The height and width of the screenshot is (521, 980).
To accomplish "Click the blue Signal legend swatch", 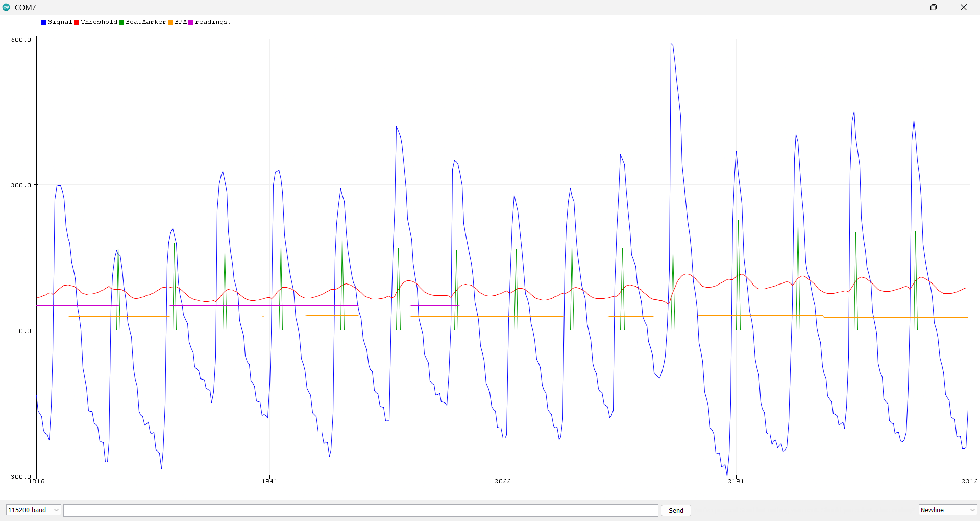I will (x=44, y=22).
